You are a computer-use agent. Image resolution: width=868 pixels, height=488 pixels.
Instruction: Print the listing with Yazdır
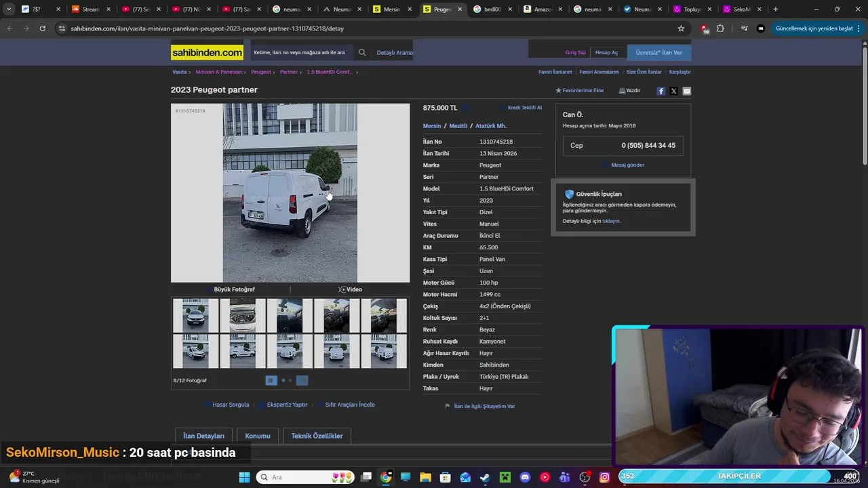point(630,91)
